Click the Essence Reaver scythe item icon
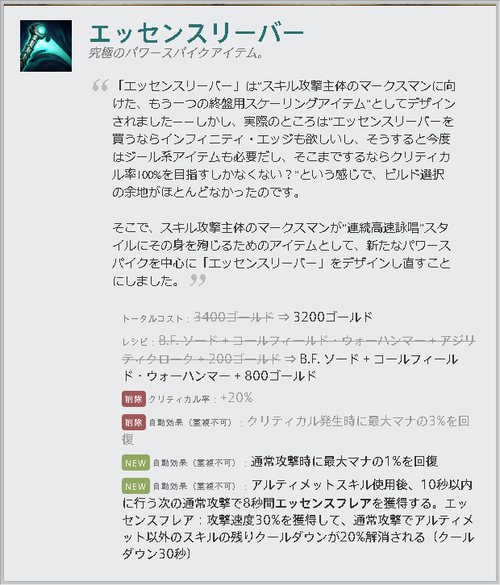The height and width of the screenshot is (585, 500). point(46,46)
